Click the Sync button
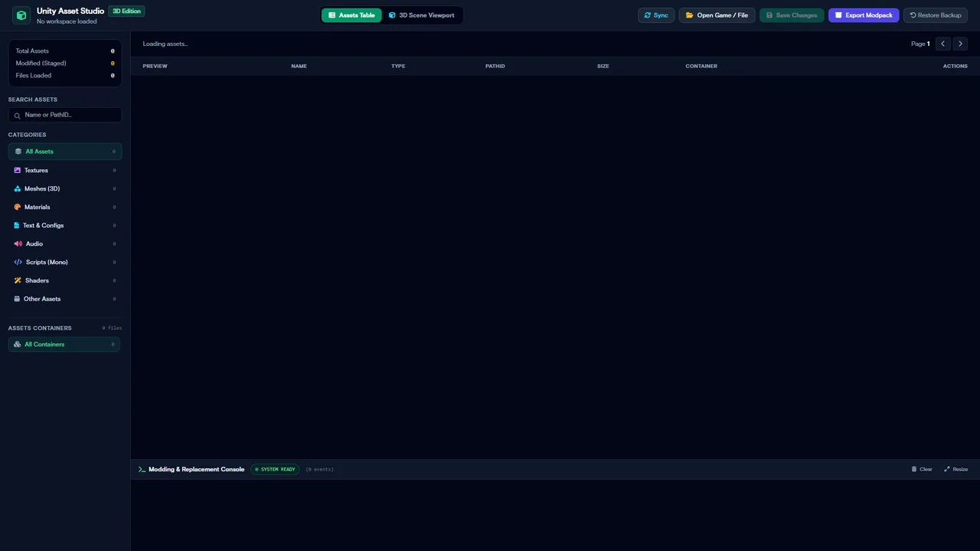Image resolution: width=980 pixels, height=551 pixels. (656, 15)
